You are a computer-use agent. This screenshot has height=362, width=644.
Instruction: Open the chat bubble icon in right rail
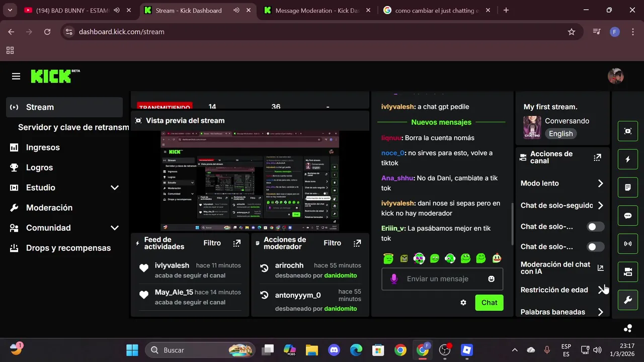(x=628, y=216)
